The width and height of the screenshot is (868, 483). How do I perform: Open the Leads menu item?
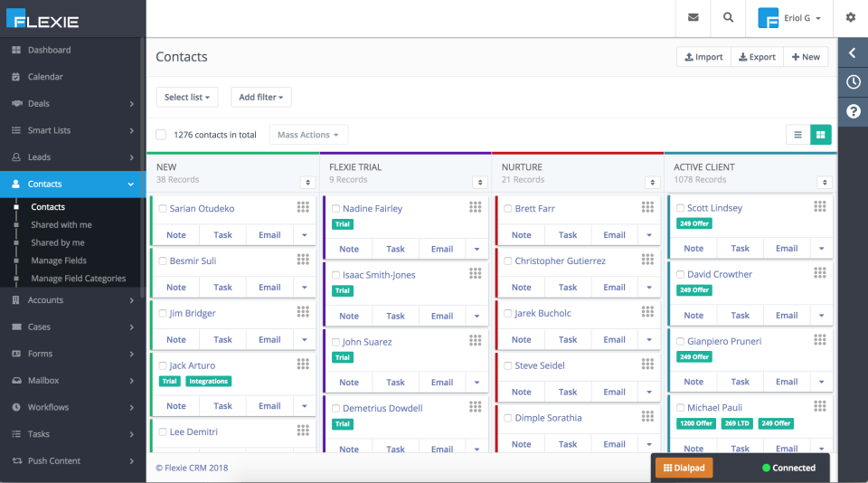click(x=72, y=157)
